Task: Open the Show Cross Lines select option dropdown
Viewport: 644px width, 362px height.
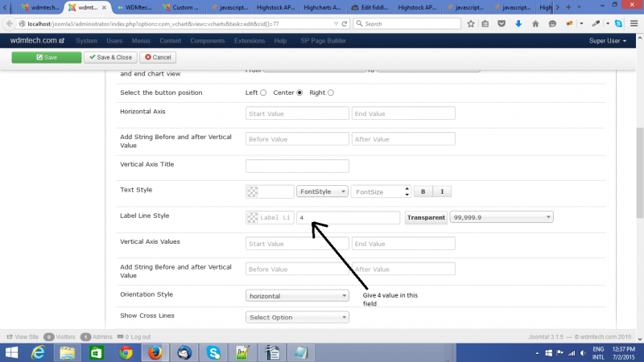Action: coord(297,317)
